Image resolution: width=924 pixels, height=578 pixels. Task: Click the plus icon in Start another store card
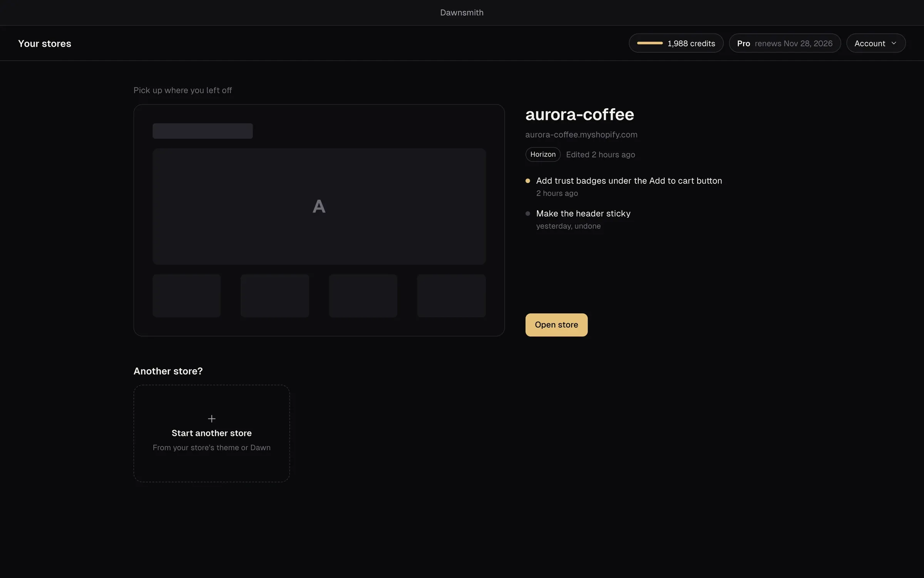click(211, 418)
